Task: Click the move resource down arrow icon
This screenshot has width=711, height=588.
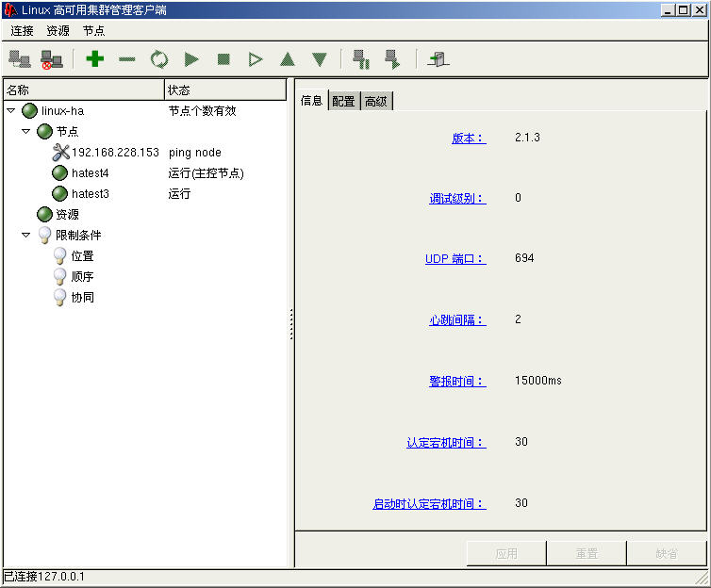Action: pyautogui.click(x=320, y=59)
